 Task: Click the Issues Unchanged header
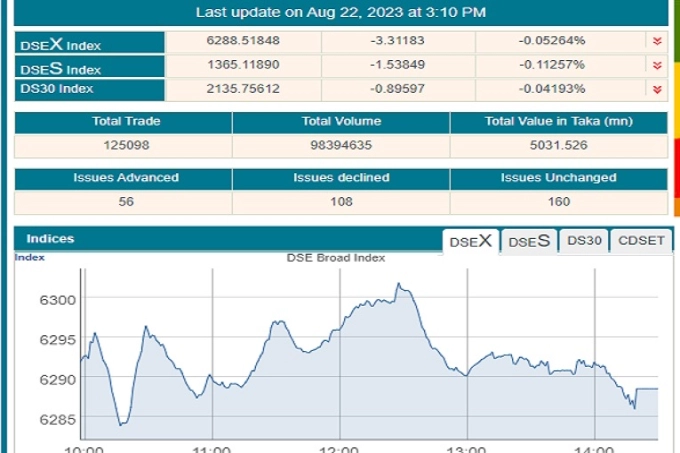pyautogui.click(x=559, y=177)
